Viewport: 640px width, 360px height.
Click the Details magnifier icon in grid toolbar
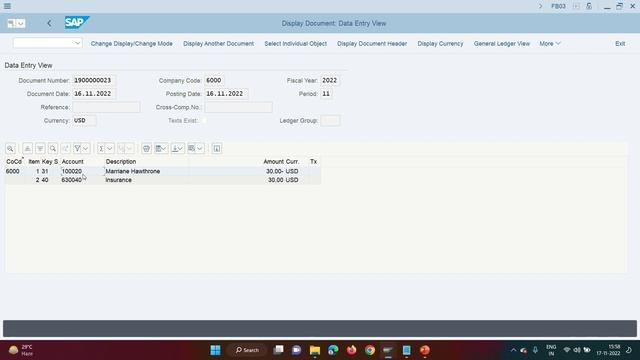pos(11,149)
